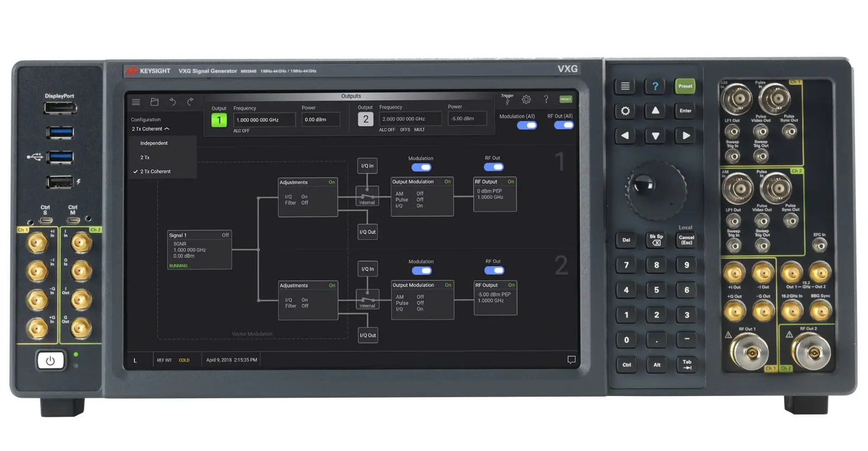Open the Signal 1 block
The image size is (868, 451).
199,250
